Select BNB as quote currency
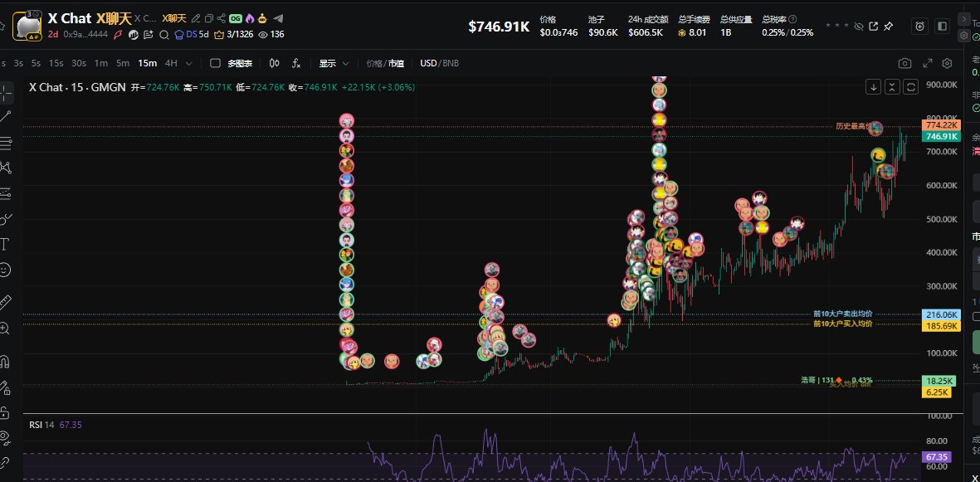Viewport: 980px width, 482px height. tap(450, 63)
